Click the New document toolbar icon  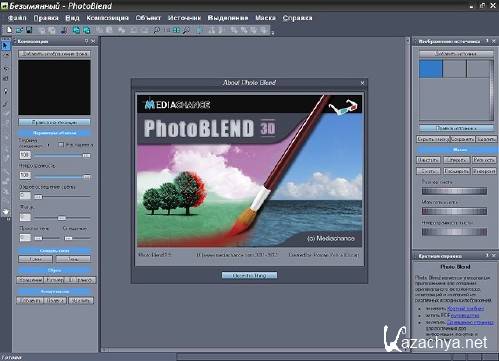pyautogui.click(x=9, y=30)
